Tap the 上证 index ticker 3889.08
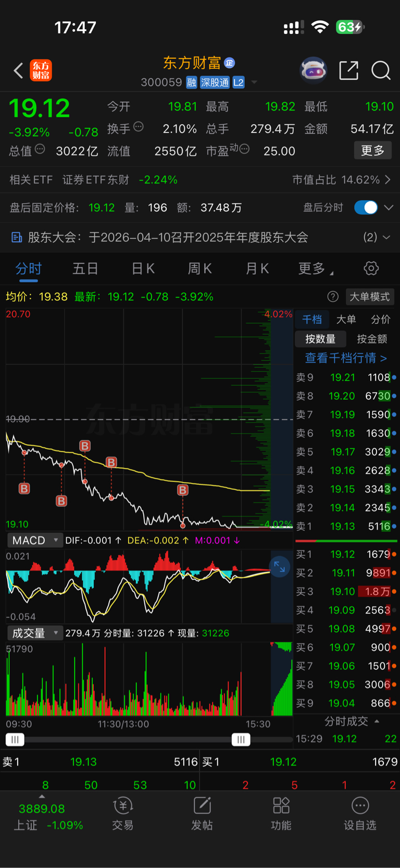400x868 pixels. (42, 809)
